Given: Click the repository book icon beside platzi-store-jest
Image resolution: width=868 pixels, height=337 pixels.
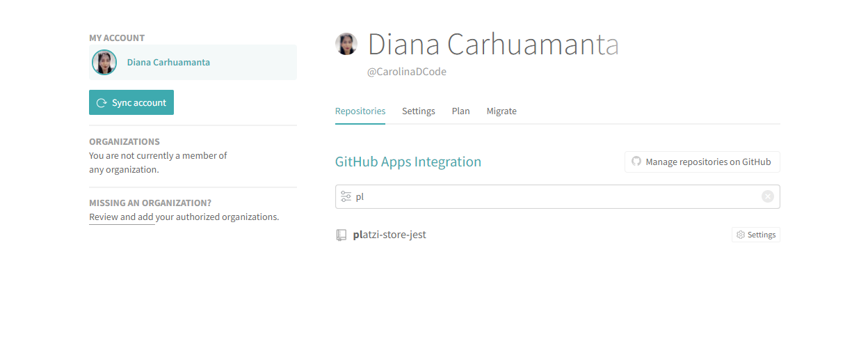Looking at the screenshot, I should pyautogui.click(x=341, y=235).
